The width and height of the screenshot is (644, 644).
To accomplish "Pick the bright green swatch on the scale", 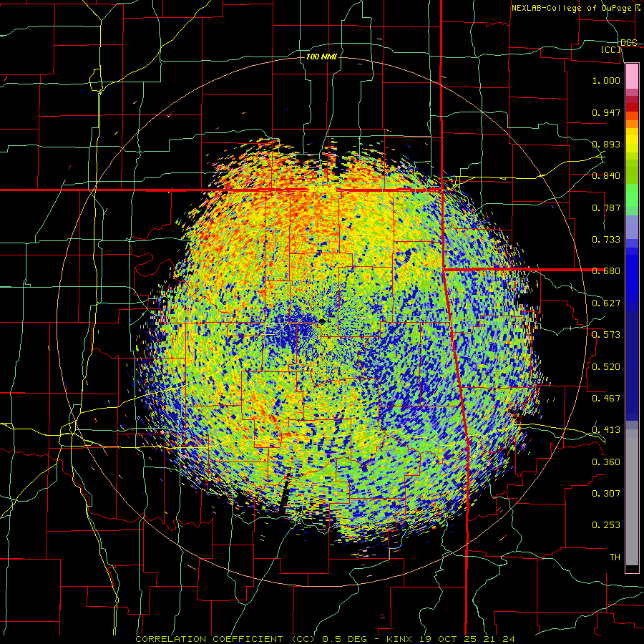I will click(x=632, y=195).
